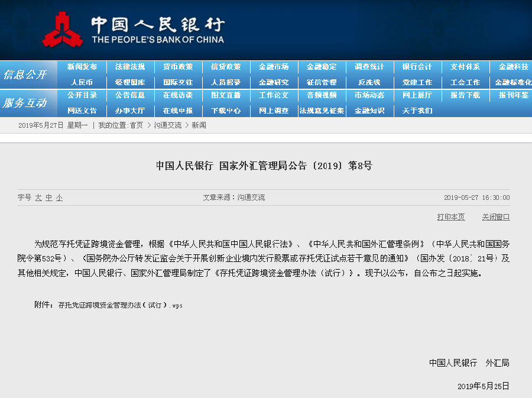Click the 打印本页 print link

(x=451, y=217)
